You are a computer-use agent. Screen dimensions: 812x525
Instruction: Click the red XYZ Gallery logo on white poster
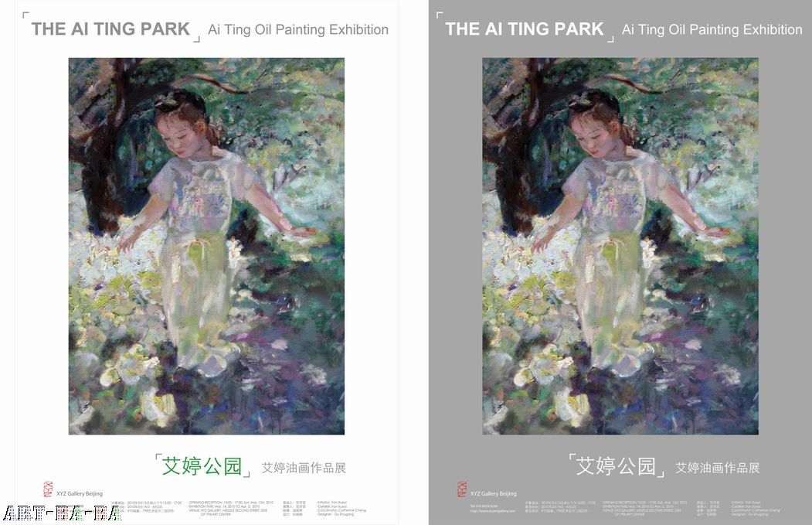[x=48, y=489]
